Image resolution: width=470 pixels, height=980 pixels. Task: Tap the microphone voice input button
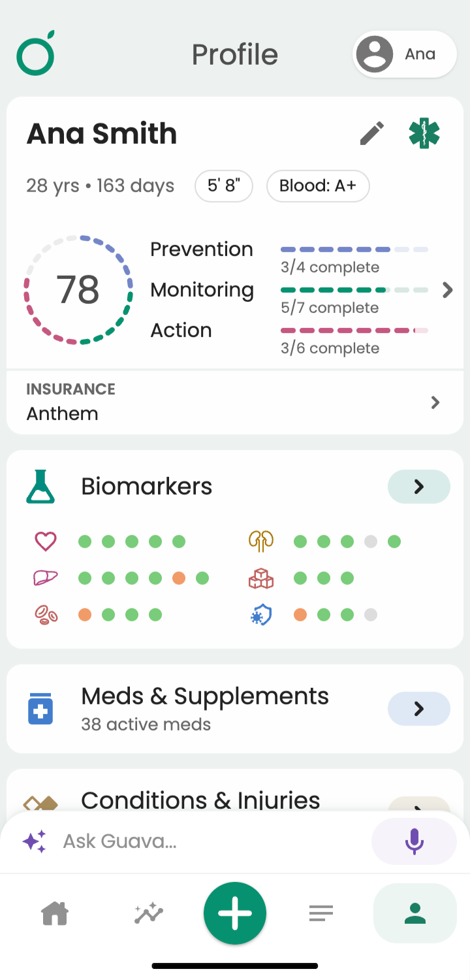click(414, 841)
